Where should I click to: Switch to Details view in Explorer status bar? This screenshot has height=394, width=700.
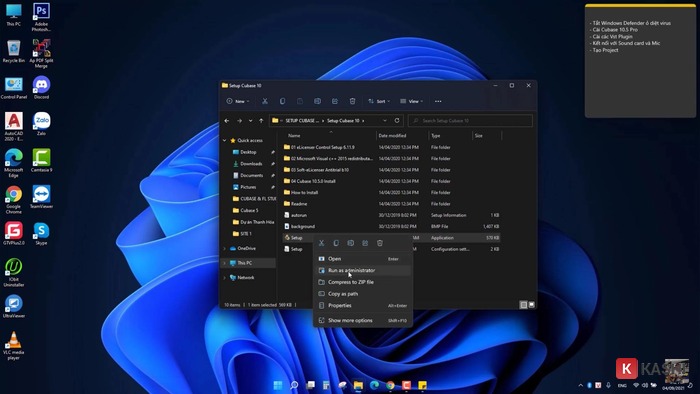[x=524, y=305]
